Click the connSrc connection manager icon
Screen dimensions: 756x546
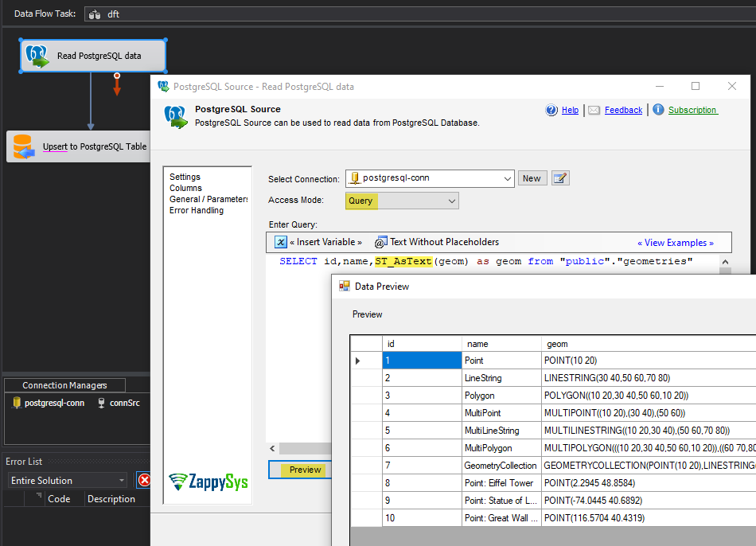[101, 403]
